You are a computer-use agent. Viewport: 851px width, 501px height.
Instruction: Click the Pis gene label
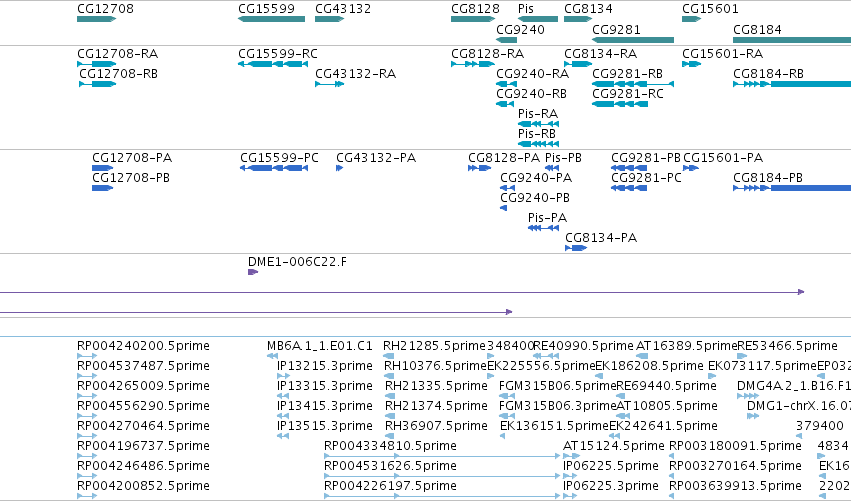(526, 9)
